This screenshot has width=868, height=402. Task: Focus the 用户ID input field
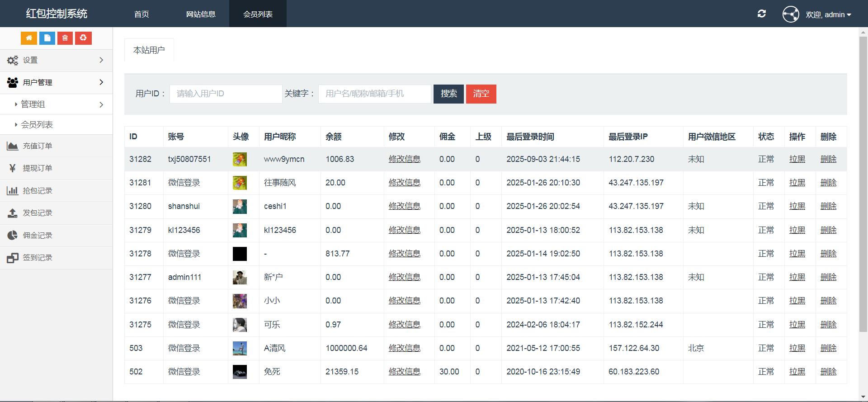pos(226,94)
